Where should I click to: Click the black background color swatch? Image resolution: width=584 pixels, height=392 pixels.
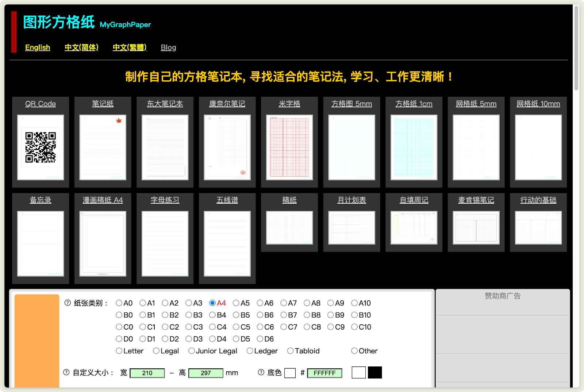pos(374,372)
